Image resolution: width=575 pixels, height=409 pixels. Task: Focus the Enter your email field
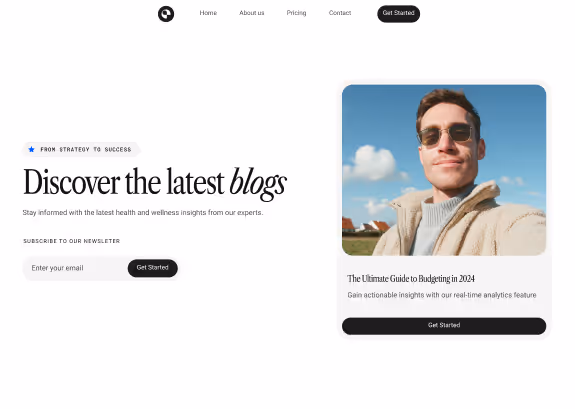[x=76, y=268]
